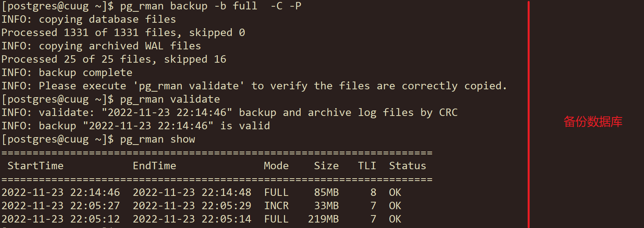Click the 'copying archived WAL files' message

[120, 46]
